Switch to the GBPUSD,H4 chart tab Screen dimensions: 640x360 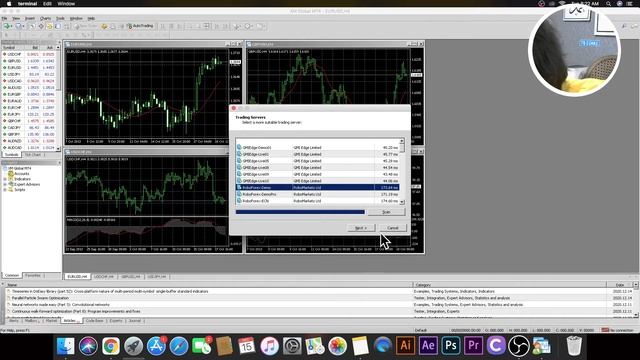pyautogui.click(x=131, y=277)
